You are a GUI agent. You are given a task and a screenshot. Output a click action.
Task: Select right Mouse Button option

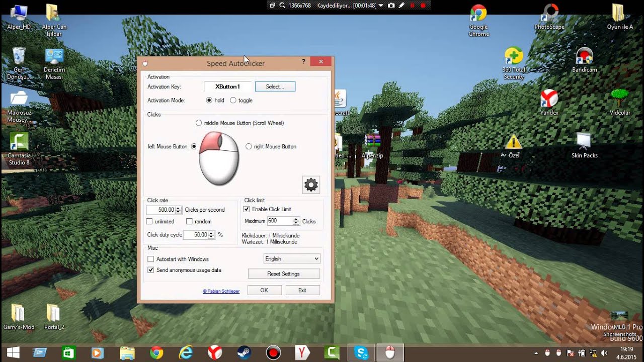point(249,147)
